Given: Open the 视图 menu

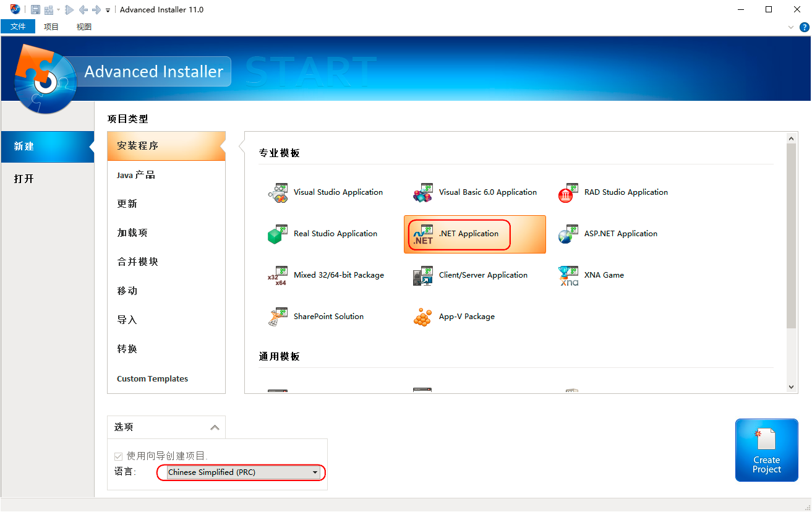Looking at the screenshot, I should (83, 27).
